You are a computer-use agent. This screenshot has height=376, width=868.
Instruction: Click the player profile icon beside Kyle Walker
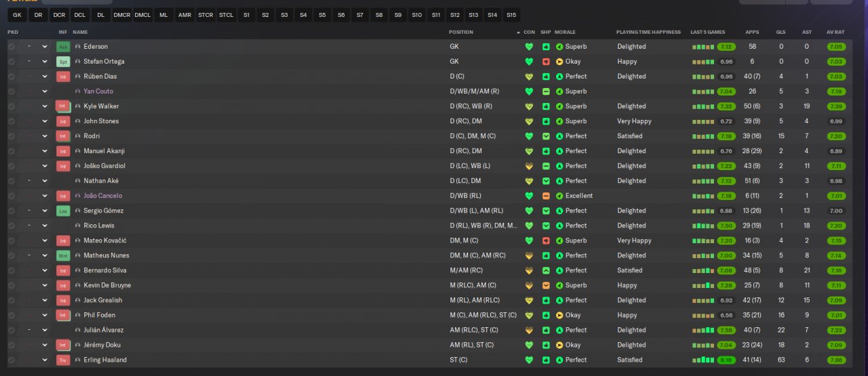[78, 106]
